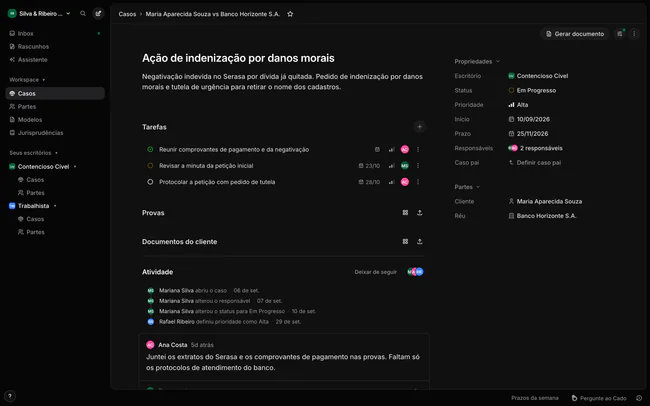The width and height of the screenshot is (650, 406).
Task: Open history clock icon in bottom bar
Action: click(639, 398)
